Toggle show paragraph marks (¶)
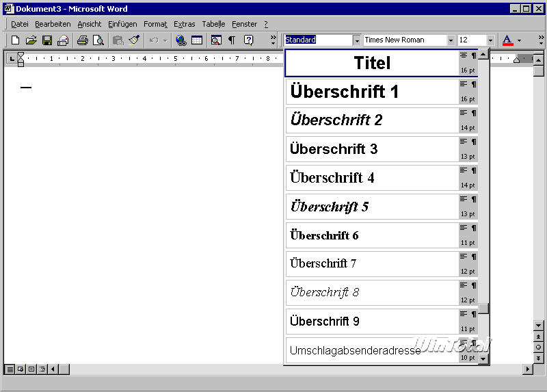Viewport: 547px width, 392px height. click(232, 40)
